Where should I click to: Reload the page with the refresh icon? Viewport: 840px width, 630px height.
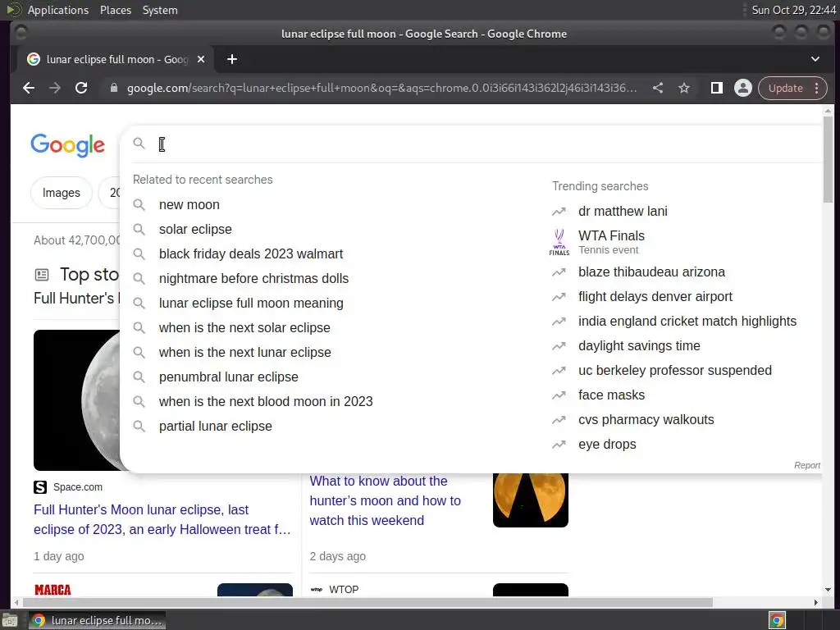tap(81, 88)
